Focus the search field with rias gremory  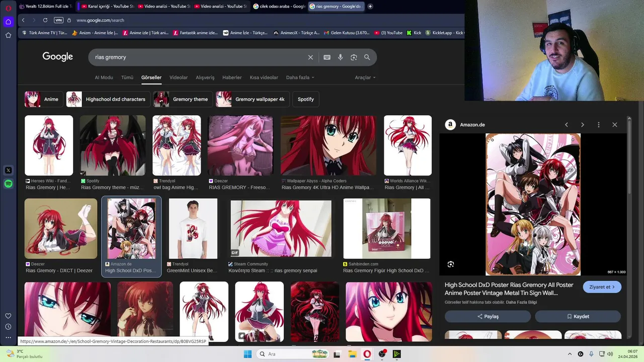coord(199,57)
